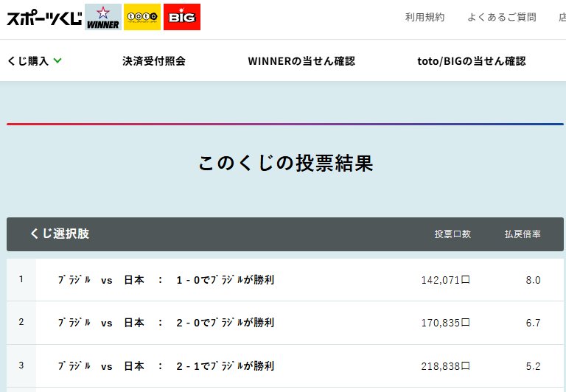Click the くじ選択肢 column header
Image resolution: width=566 pixels, height=392 pixels.
click(x=60, y=234)
